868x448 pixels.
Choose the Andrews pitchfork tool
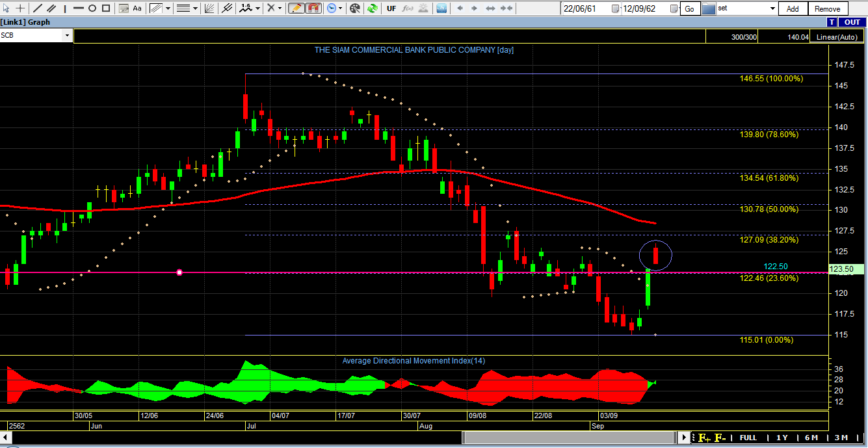click(x=226, y=8)
